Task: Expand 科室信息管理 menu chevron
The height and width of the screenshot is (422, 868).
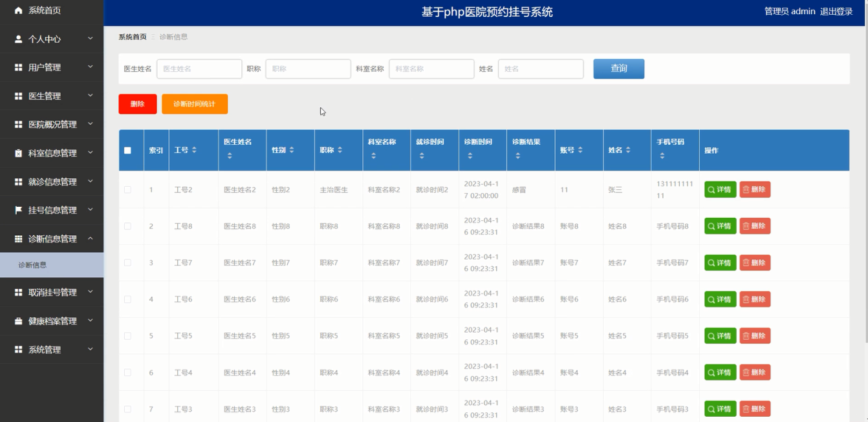Action: (91, 153)
